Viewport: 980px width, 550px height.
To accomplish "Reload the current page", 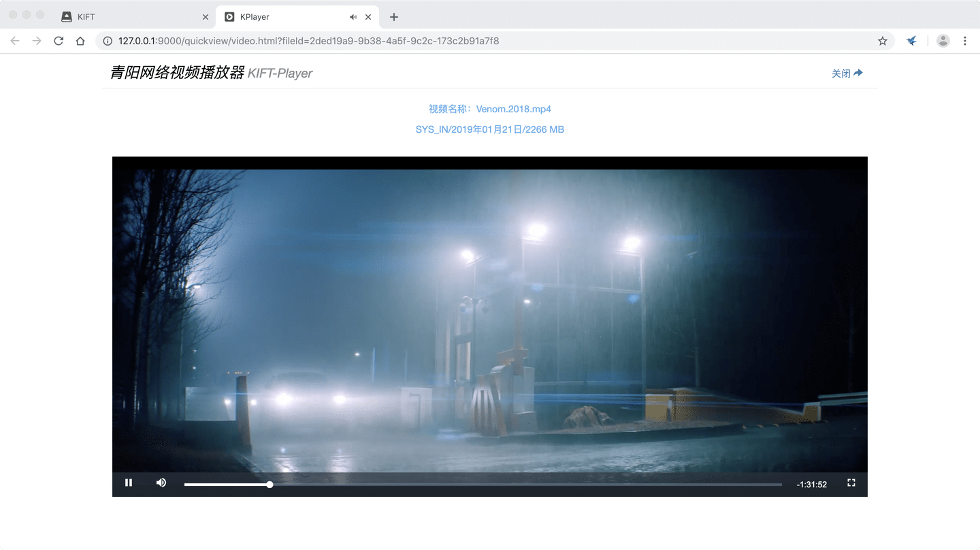I will coord(59,41).
